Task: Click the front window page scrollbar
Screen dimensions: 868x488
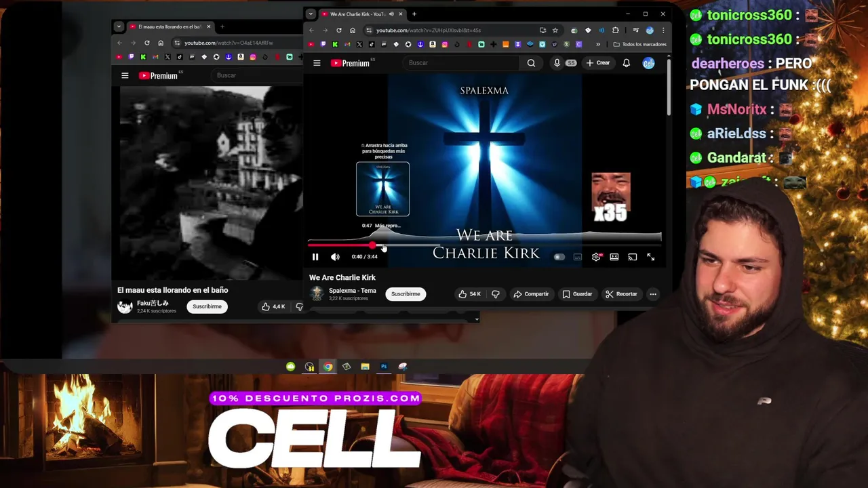Action: tap(669, 87)
